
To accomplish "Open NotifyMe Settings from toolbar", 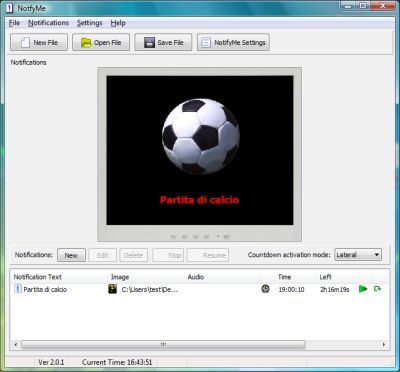I will coord(233,42).
